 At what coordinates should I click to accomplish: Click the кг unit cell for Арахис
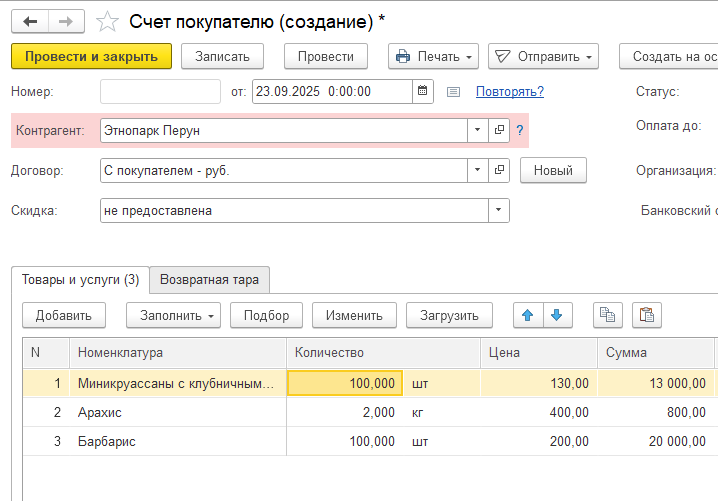[441, 412]
